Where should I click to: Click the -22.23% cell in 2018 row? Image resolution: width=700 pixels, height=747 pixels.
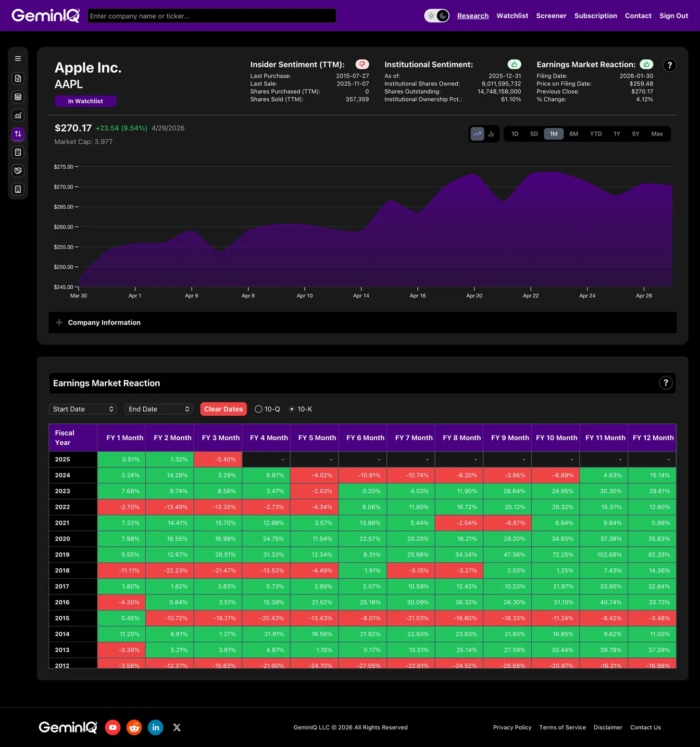pyautogui.click(x=170, y=570)
